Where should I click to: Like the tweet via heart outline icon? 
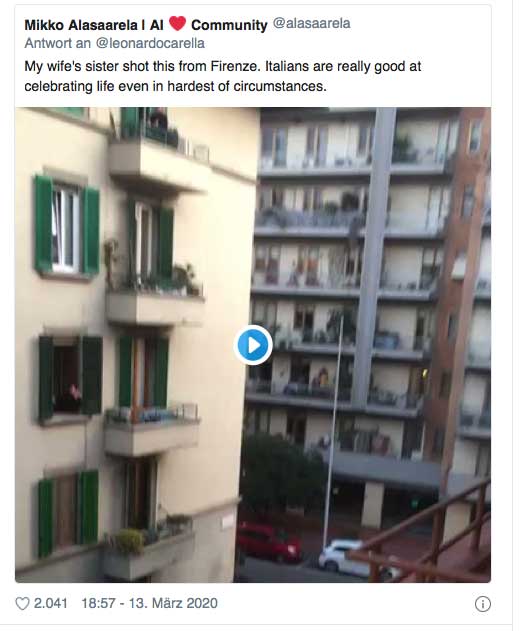point(22,603)
